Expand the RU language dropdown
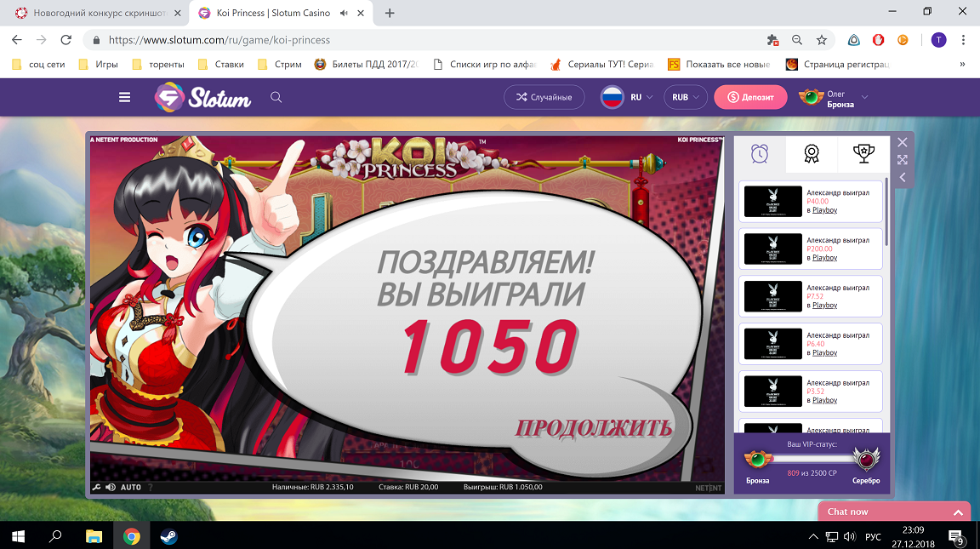The image size is (980, 549). pyautogui.click(x=627, y=97)
